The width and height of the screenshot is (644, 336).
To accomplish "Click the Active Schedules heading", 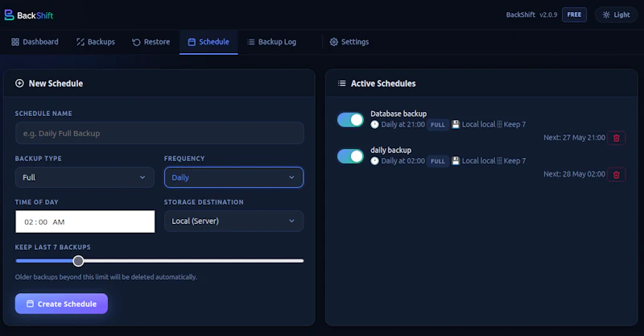I will click(383, 84).
